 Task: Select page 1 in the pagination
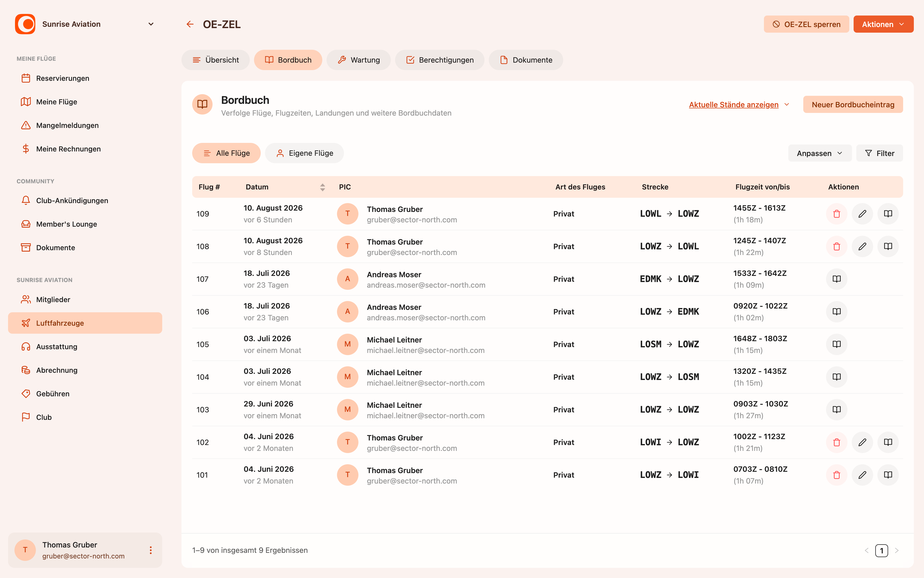(881, 550)
